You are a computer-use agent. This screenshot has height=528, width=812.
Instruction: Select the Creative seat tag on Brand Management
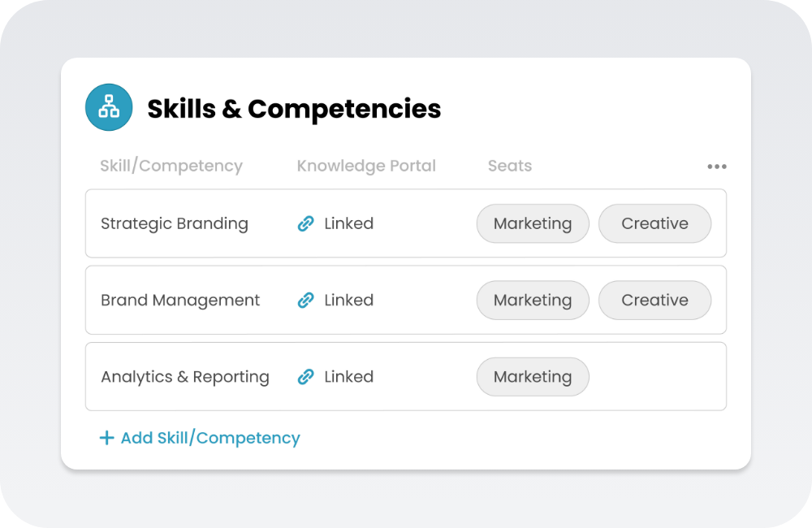pyautogui.click(x=654, y=301)
